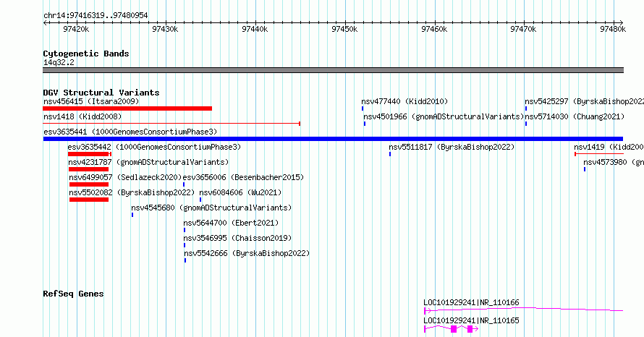Click the nsv456415 (Itsara2009) variant label
Screen dimensions: 644x337
pyautogui.click(x=91, y=101)
